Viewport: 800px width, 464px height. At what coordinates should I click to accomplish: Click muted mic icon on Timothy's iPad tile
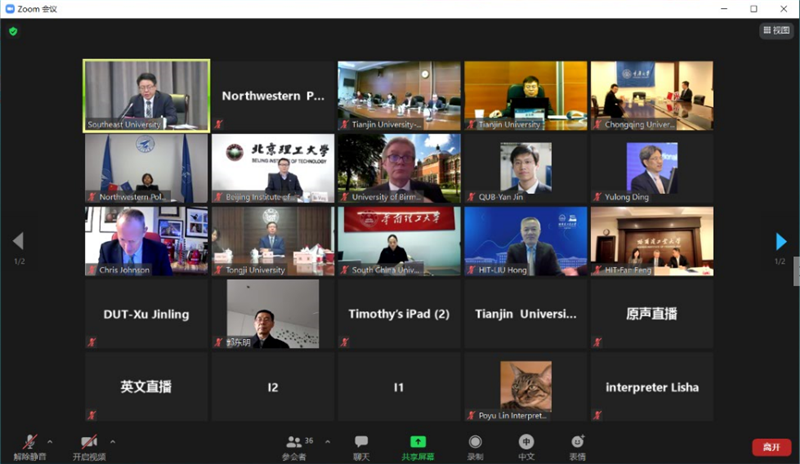coord(344,342)
